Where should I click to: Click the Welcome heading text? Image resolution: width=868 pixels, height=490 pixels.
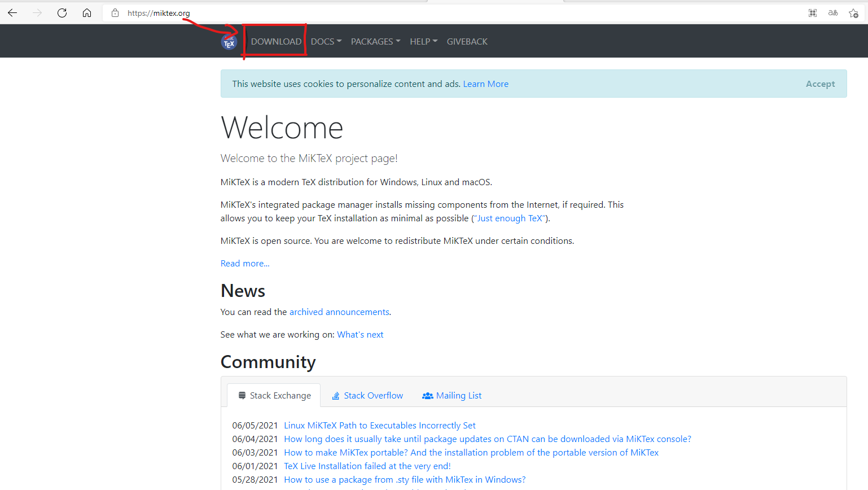(x=282, y=128)
